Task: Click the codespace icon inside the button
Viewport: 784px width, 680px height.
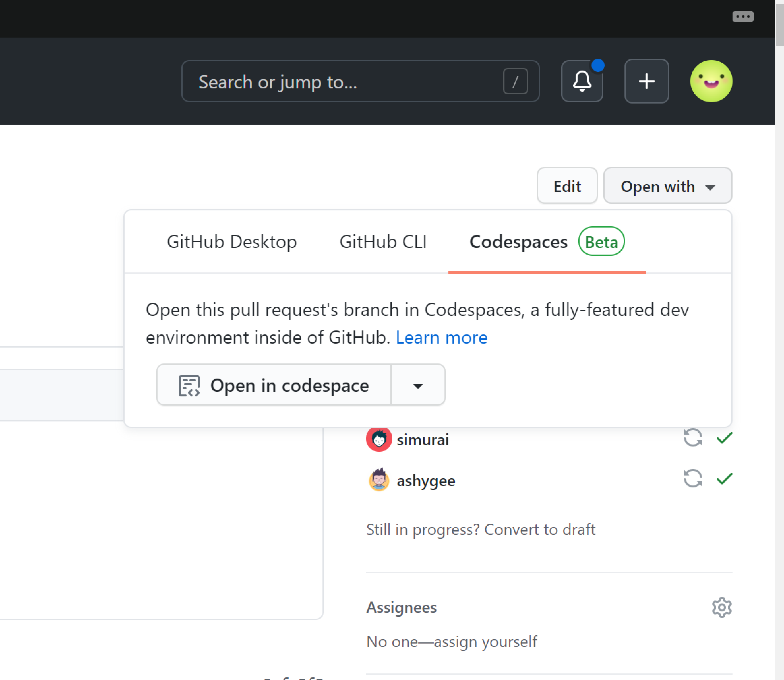Action: [190, 385]
